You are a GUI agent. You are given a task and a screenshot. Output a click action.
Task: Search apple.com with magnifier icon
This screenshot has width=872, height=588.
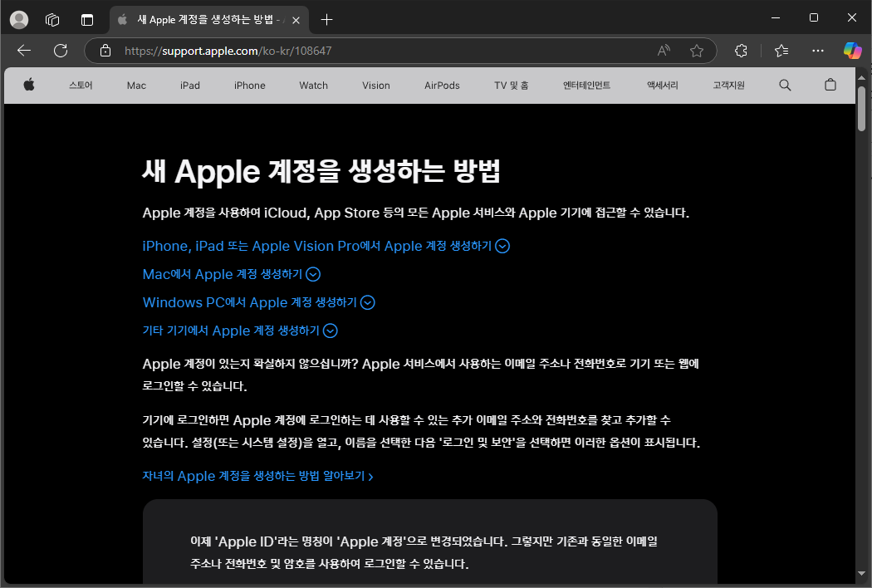785,85
